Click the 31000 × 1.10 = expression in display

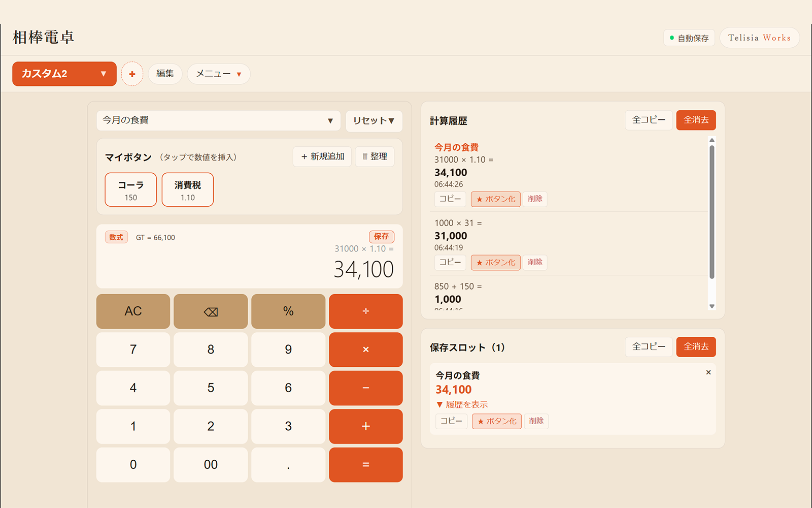tap(364, 249)
